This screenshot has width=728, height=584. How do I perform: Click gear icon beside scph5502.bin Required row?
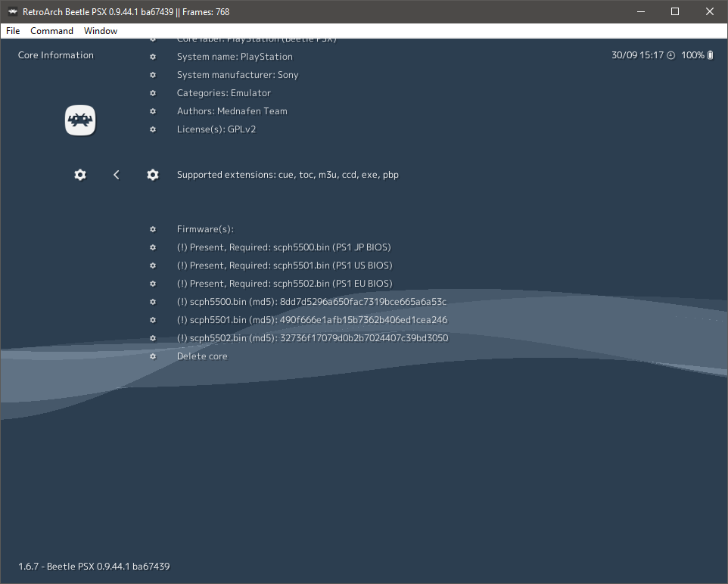click(x=153, y=284)
